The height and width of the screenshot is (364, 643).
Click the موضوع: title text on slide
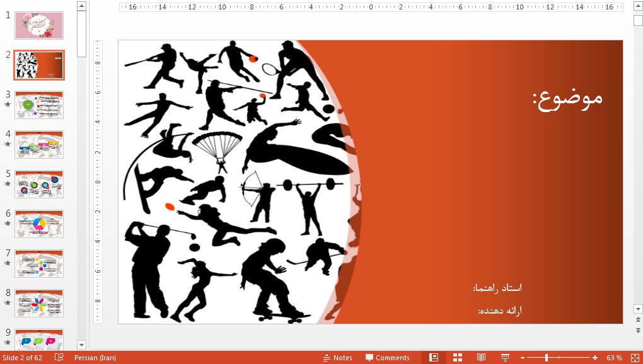pos(567,99)
